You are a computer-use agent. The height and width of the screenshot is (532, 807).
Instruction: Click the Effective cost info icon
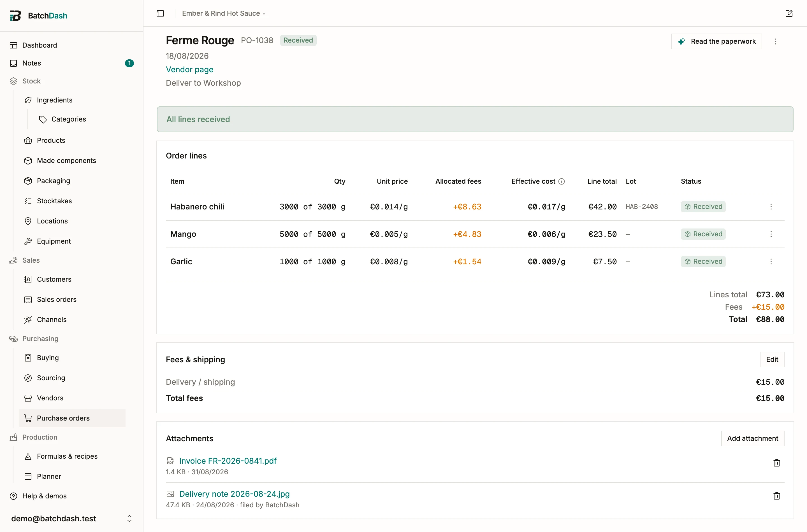(562, 181)
